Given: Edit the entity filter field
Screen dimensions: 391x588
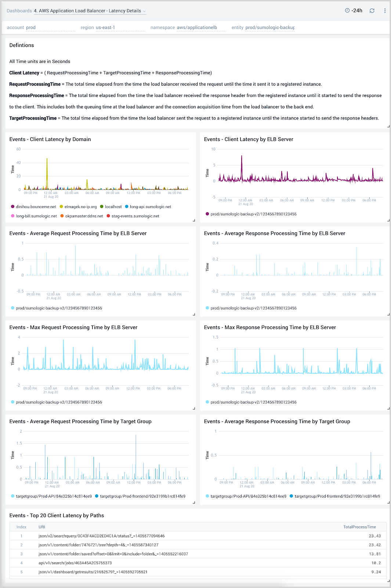Looking at the screenshot, I should click(270, 27).
